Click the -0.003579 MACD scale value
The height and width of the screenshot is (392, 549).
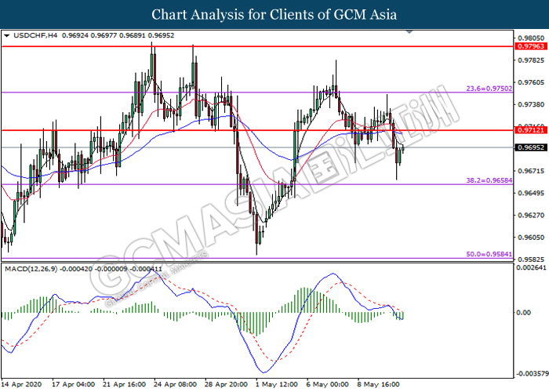tap(529, 373)
